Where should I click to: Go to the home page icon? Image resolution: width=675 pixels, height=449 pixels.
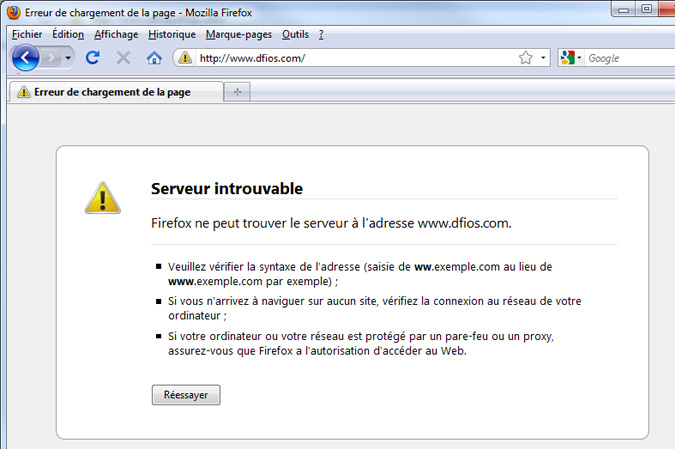tap(154, 58)
